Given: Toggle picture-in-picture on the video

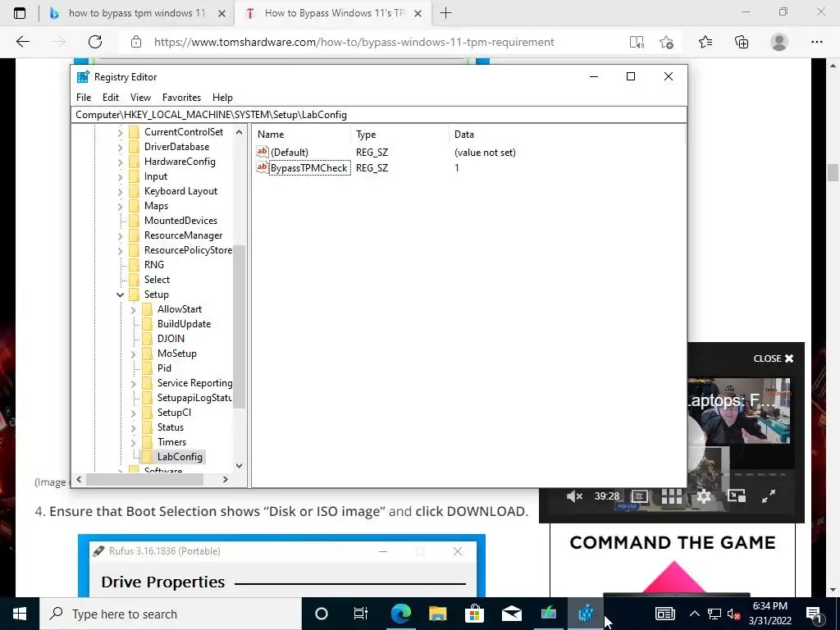Looking at the screenshot, I should (x=737, y=496).
